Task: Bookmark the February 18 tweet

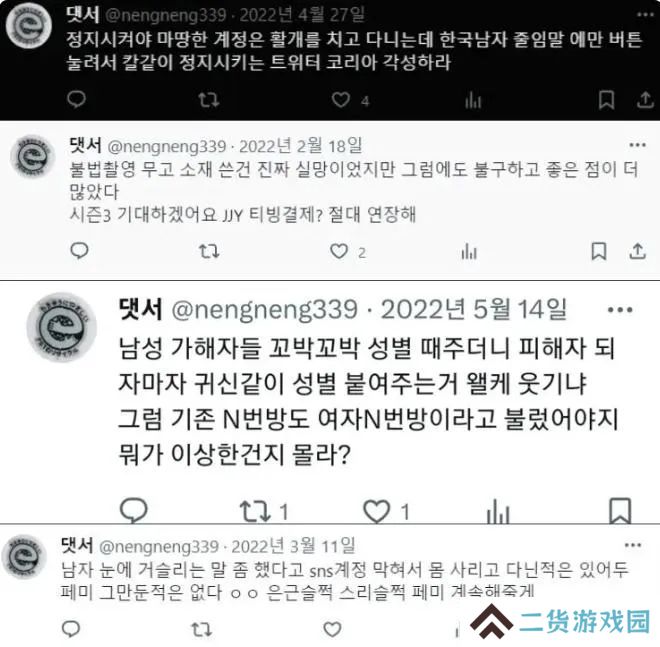Action: [599, 251]
